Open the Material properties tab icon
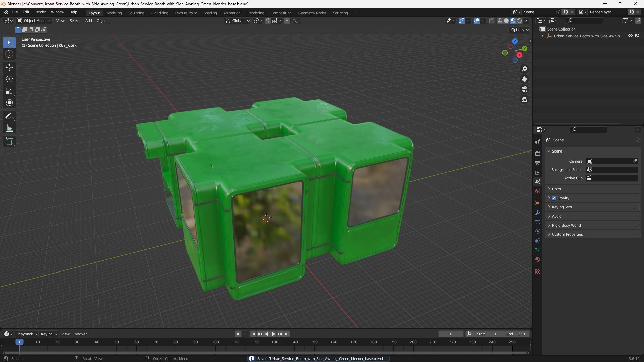Screen dimensions: 644x362 (x=538, y=259)
